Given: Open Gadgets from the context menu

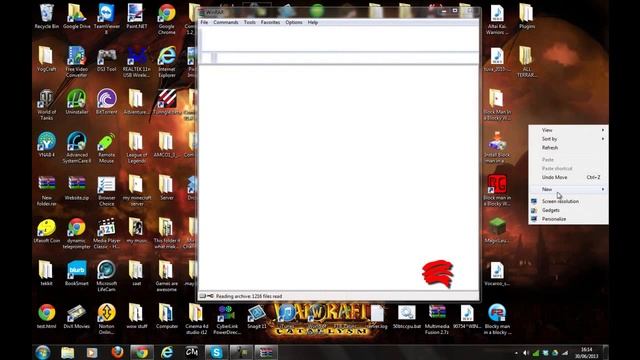Looking at the screenshot, I should point(568,210).
